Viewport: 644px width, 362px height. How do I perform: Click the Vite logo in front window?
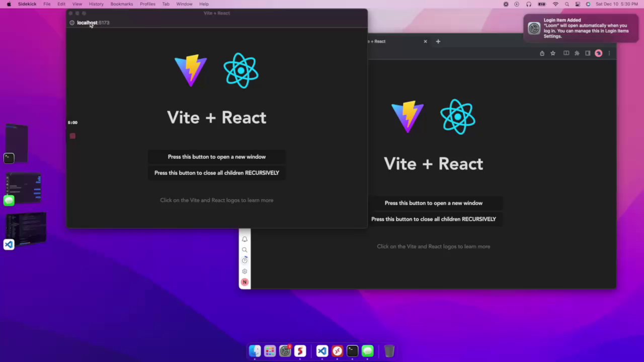191,71
